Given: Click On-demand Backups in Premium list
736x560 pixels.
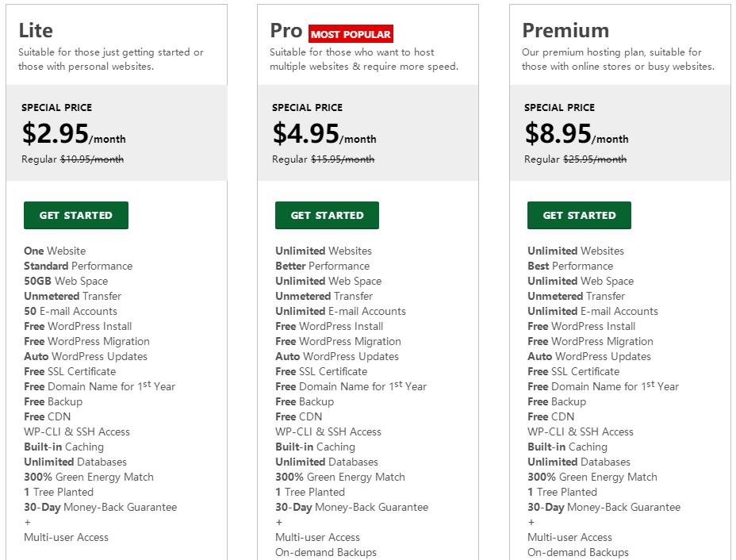Looking at the screenshot, I should pos(577,552).
